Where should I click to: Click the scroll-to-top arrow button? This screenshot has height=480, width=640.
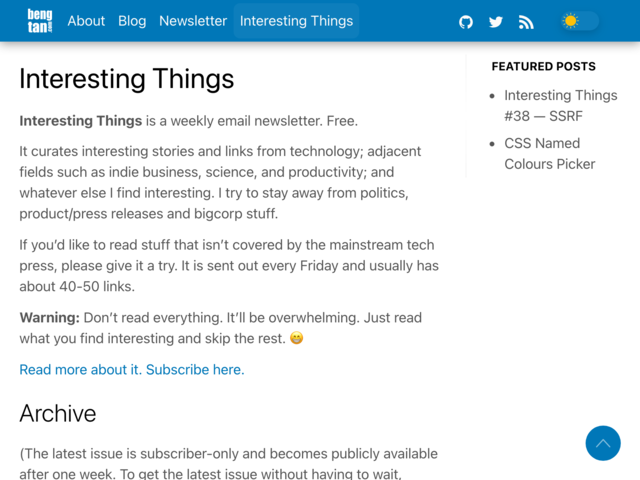tap(603, 443)
